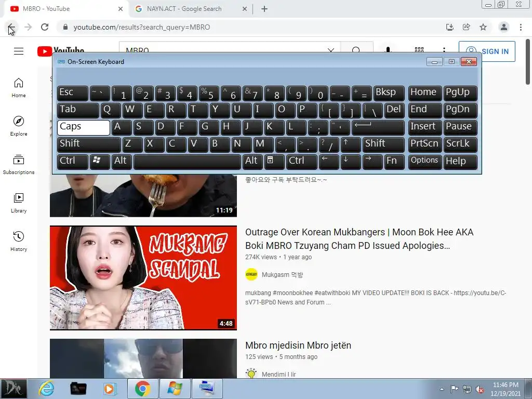Open Explore in YouTube sidebar
The width and height of the screenshot is (532, 399).
pos(19,126)
